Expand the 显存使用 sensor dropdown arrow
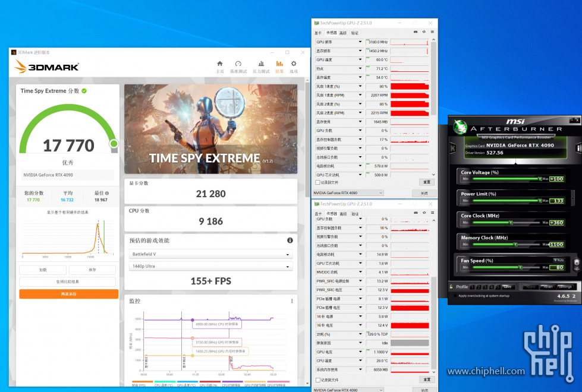Viewport: 582px width, 392px height. pyautogui.click(x=360, y=122)
